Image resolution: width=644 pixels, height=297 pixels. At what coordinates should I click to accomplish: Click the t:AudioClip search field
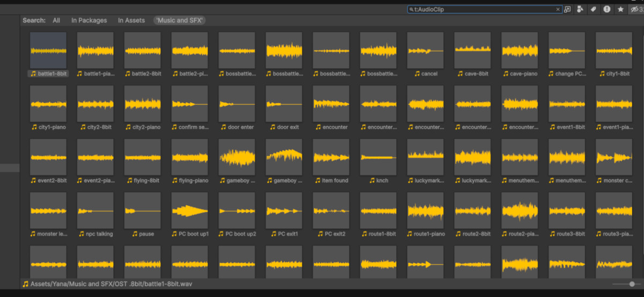[x=484, y=10]
